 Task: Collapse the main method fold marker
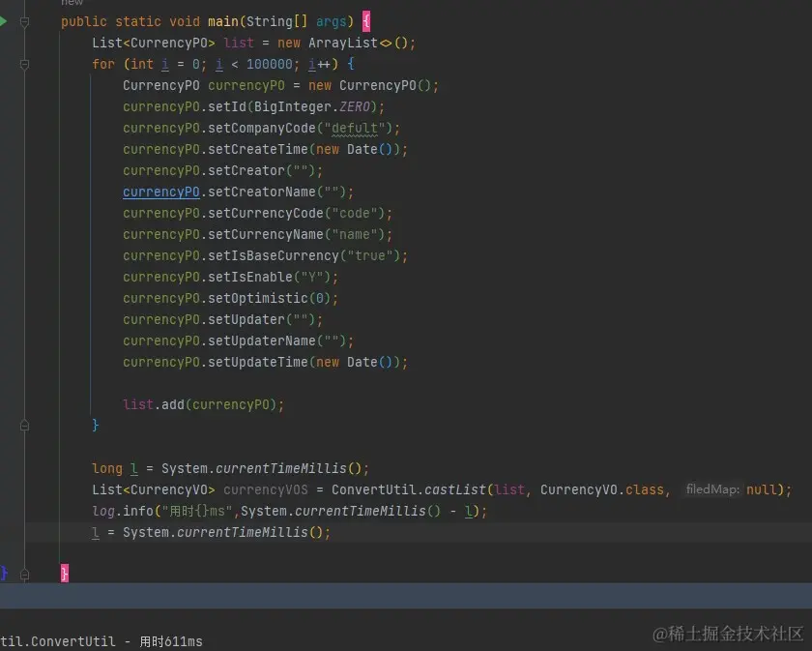pos(24,21)
